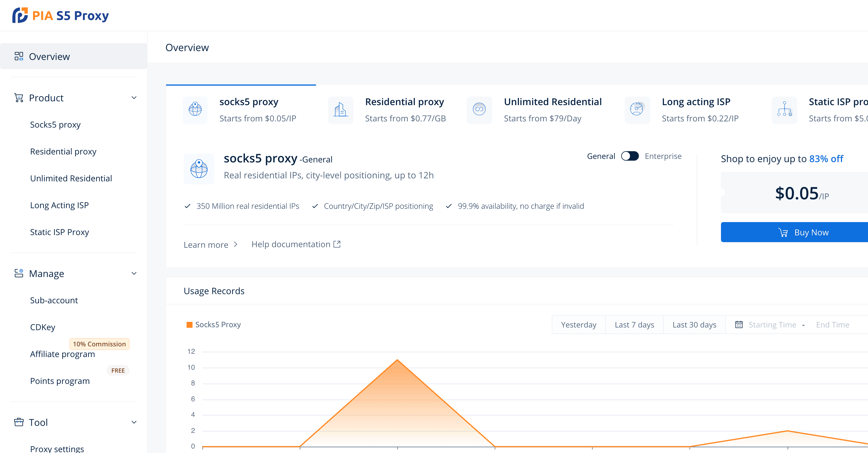Open Sub-account in sidebar
Image resolution: width=868 pixels, height=453 pixels.
(54, 300)
